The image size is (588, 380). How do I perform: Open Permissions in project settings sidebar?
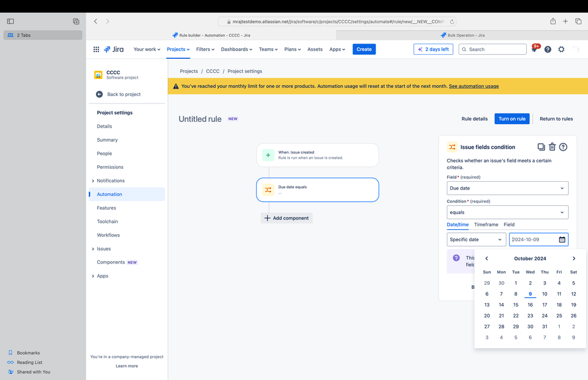point(110,167)
